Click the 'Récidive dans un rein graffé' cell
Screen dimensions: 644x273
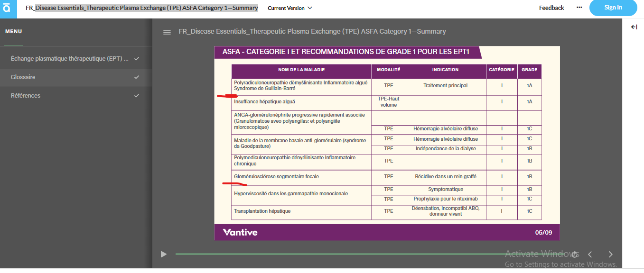click(446, 177)
